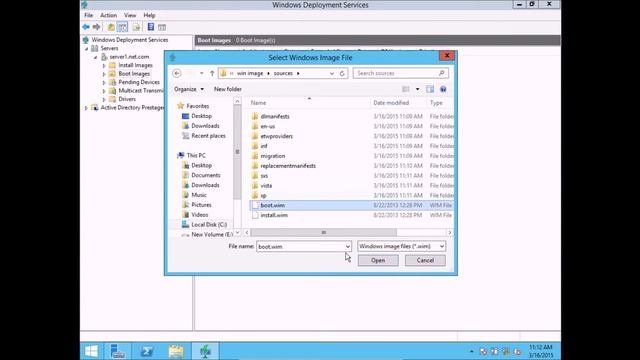Collapse the Servers tree node
The height and width of the screenshot is (360, 640).
coord(87,49)
